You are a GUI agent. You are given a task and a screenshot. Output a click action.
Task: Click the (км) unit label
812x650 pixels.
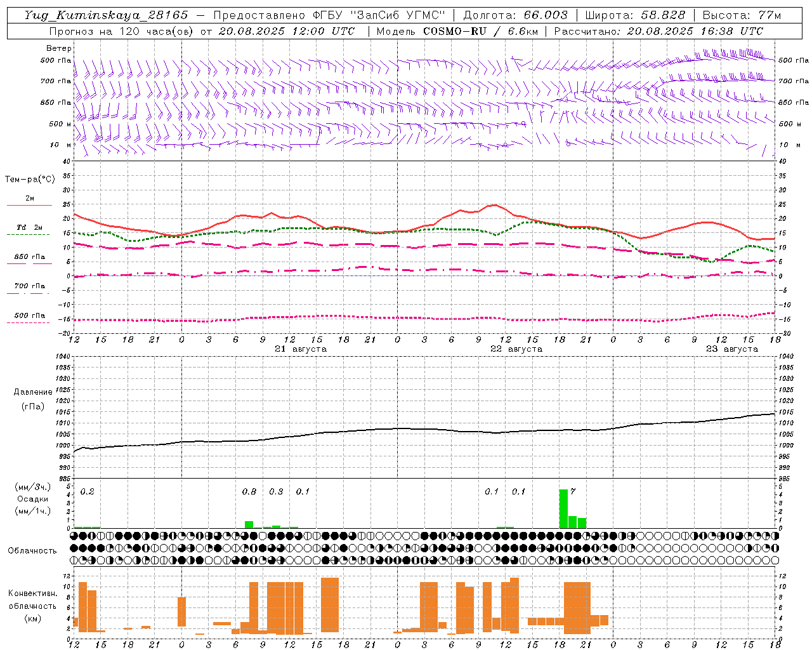coord(33,618)
